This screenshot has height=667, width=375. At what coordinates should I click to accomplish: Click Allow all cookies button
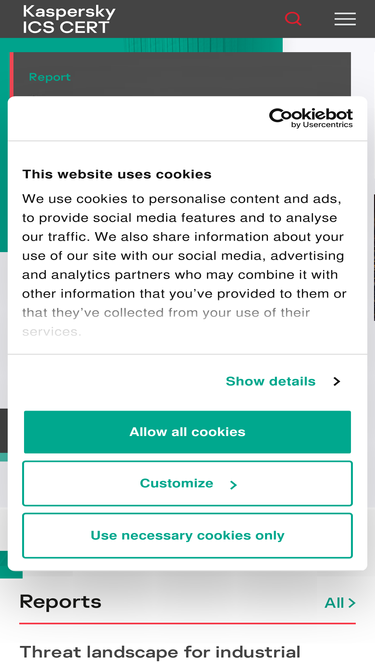click(x=188, y=432)
